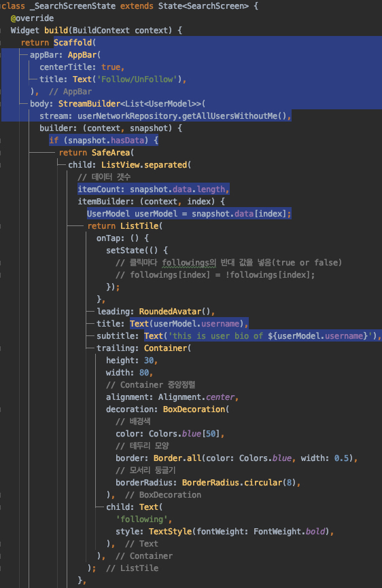
Task: Click the 'width: 0.5' argument
Action: (x=325, y=458)
